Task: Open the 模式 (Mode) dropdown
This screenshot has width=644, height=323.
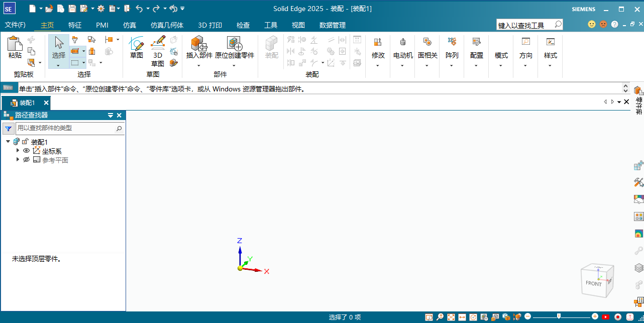Action: [501, 65]
